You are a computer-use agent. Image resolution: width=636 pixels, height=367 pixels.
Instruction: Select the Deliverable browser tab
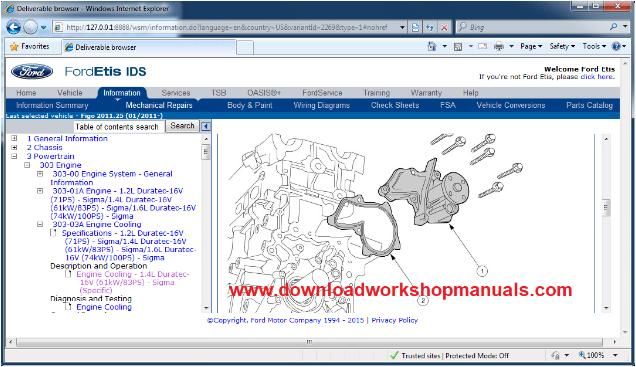click(x=149, y=47)
